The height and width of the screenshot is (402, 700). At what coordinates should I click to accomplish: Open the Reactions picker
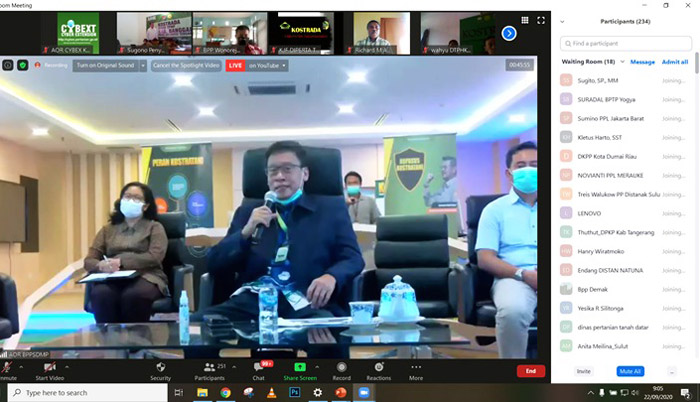click(378, 367)
